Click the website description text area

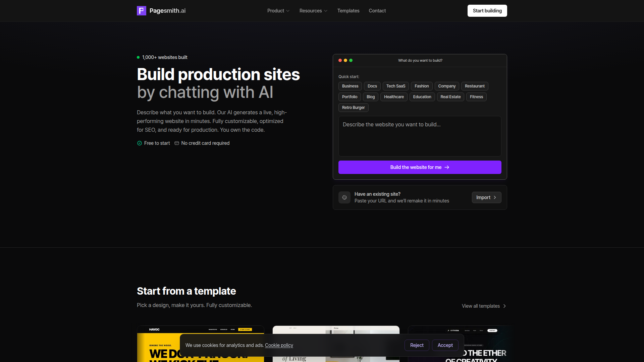[x=420, y=136]
